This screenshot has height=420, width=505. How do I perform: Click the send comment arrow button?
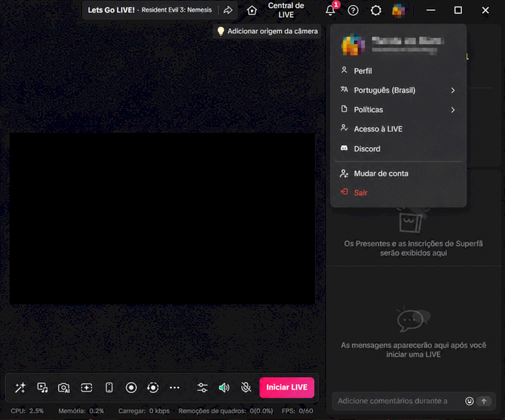click(x=484, y=401)
